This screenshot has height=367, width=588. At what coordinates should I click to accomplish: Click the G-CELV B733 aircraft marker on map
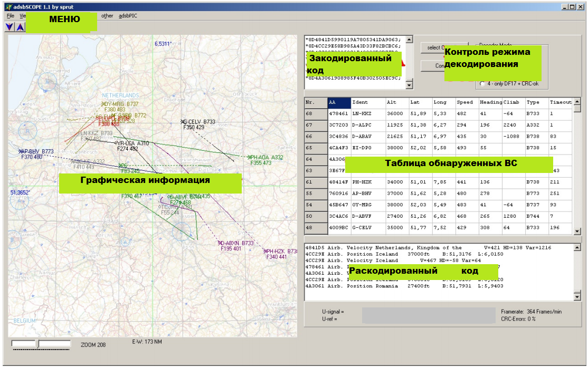pos(183,122)
